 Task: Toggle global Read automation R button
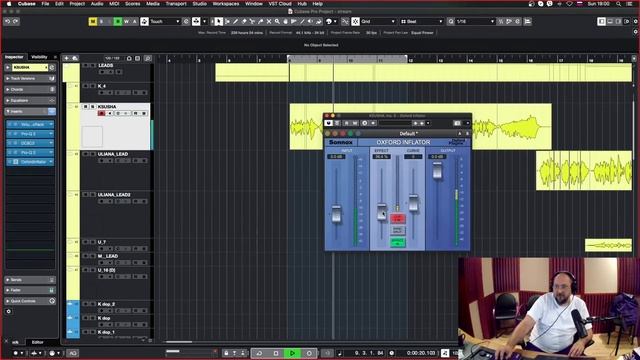point(118,21)
